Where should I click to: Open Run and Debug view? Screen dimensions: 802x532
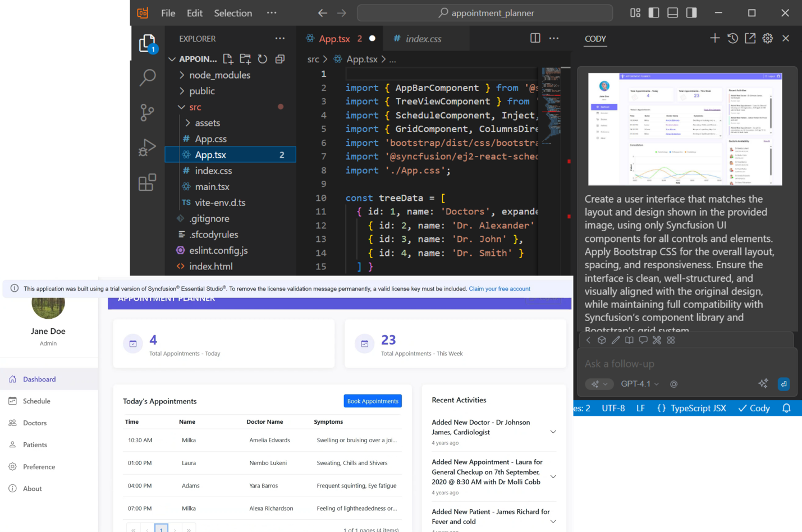coord(147,148)
